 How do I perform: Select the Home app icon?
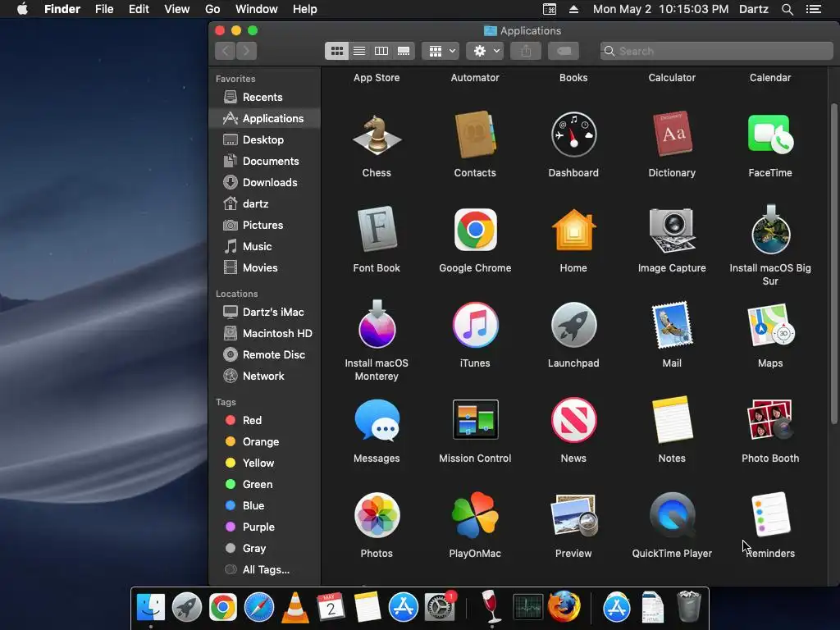[x=573, y=230]
